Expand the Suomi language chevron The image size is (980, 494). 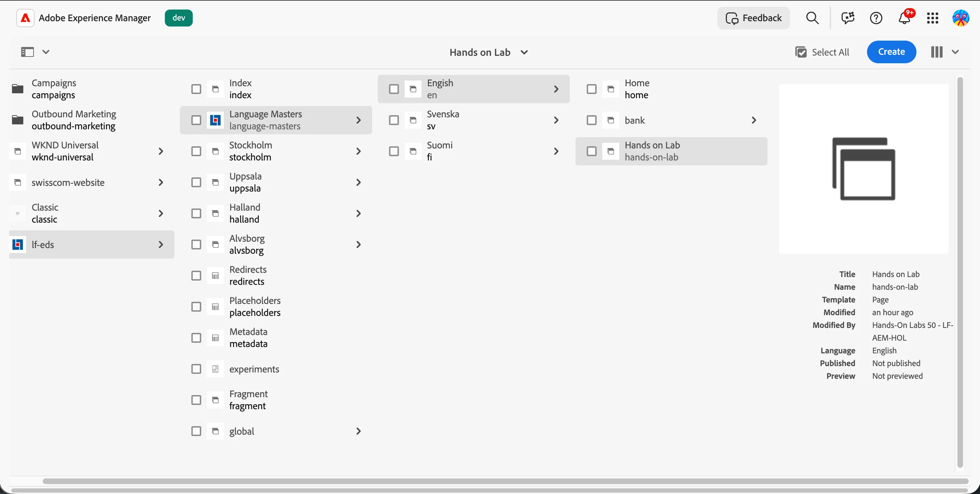click(x=556, y=151)
